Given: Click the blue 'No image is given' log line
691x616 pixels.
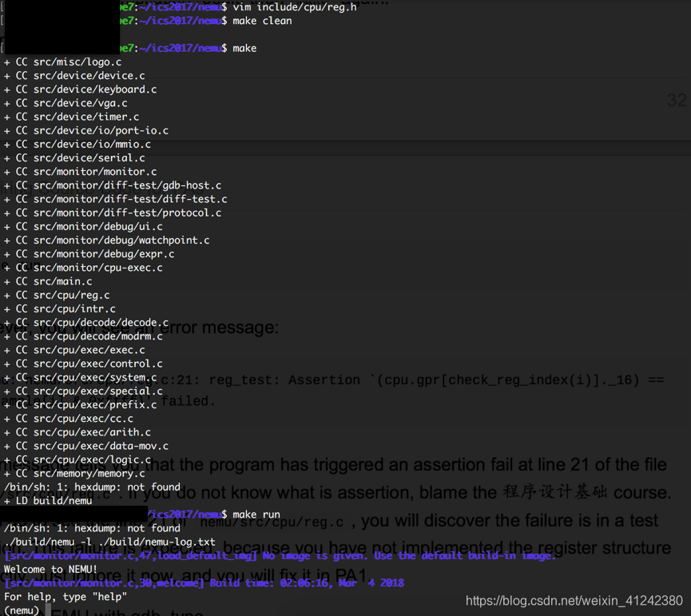Looking at the screenshot, I should tap(280, 555).
